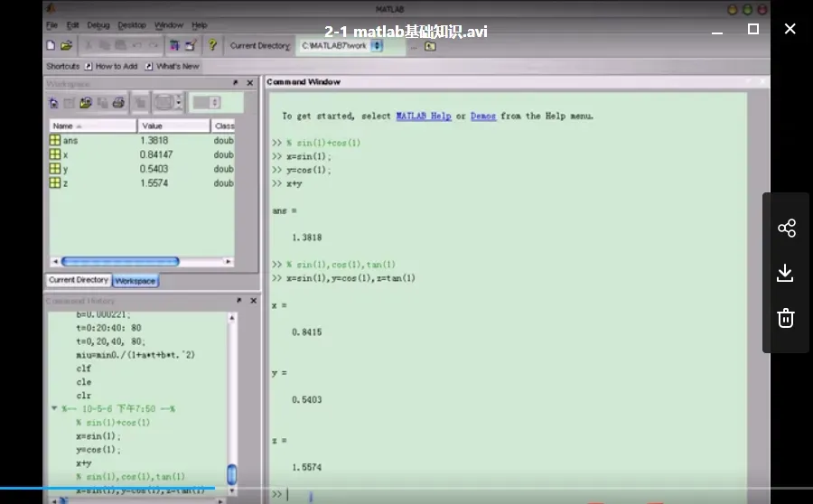This screenshot has height=504, width=813.
Task: Select variable ans in the Workspace
Action: pos(142,141)
